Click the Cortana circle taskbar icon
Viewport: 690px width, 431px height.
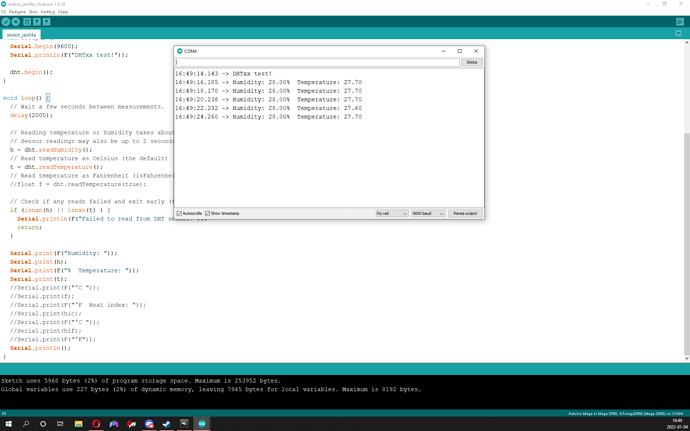coord(43,424)
